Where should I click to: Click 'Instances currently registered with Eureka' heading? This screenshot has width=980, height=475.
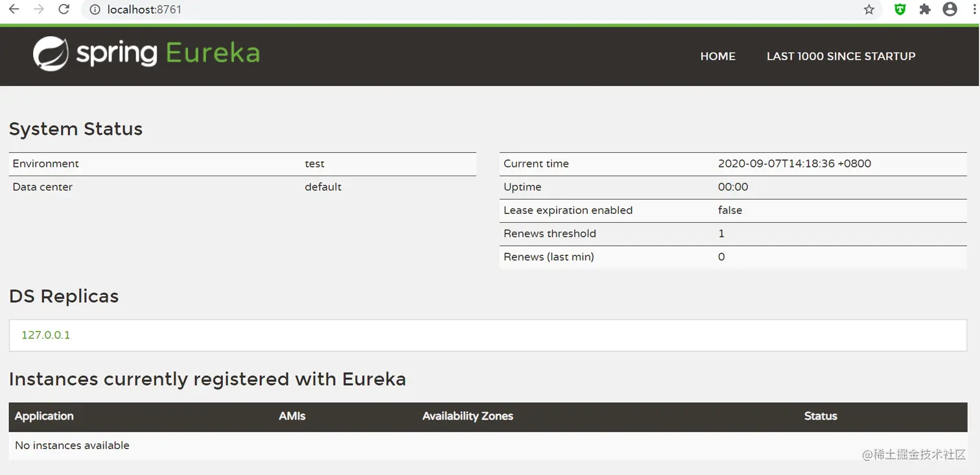tap(207, 379)
